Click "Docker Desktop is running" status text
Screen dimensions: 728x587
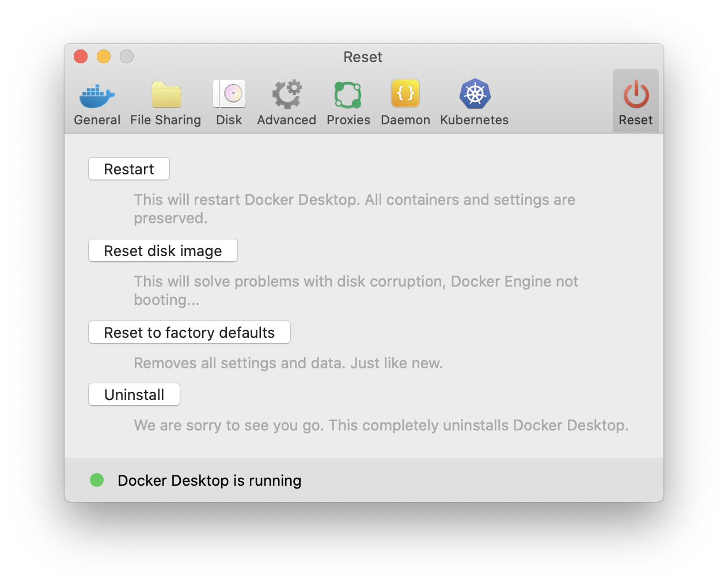coord(209,481)
